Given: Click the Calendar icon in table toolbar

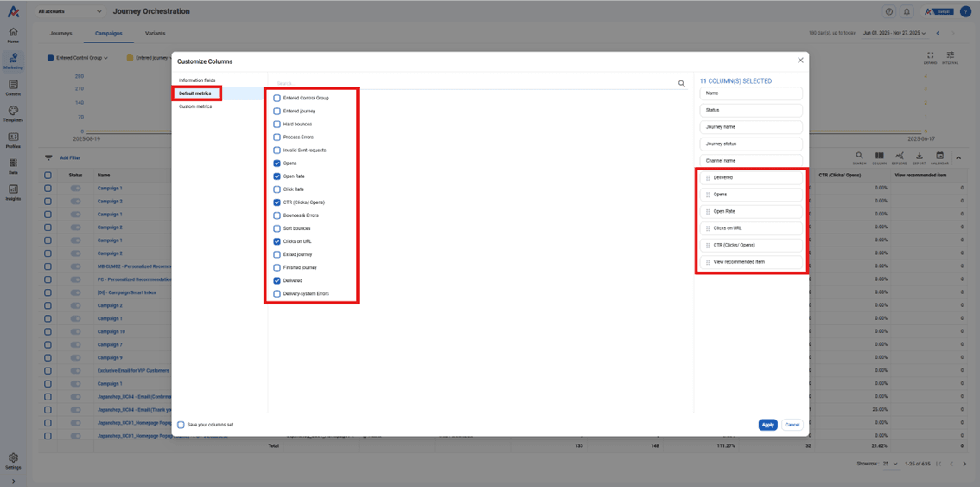Looking at the screenshot, I should [939, 157].
